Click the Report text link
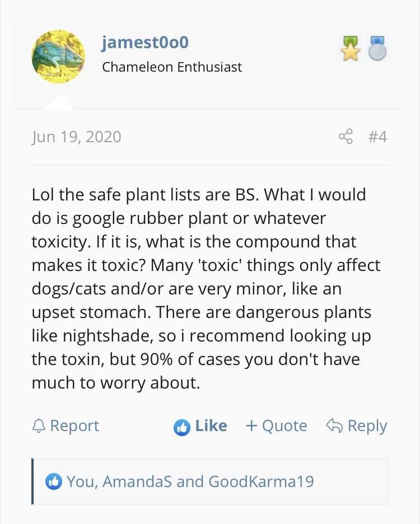This screenshot has height=524, width=420. (74, 425)
